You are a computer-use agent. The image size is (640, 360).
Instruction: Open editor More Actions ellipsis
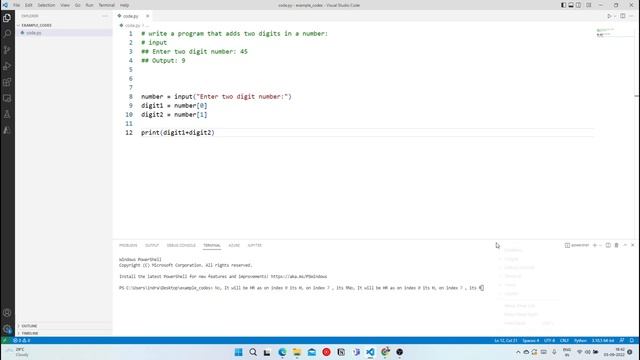coord(632,16)
